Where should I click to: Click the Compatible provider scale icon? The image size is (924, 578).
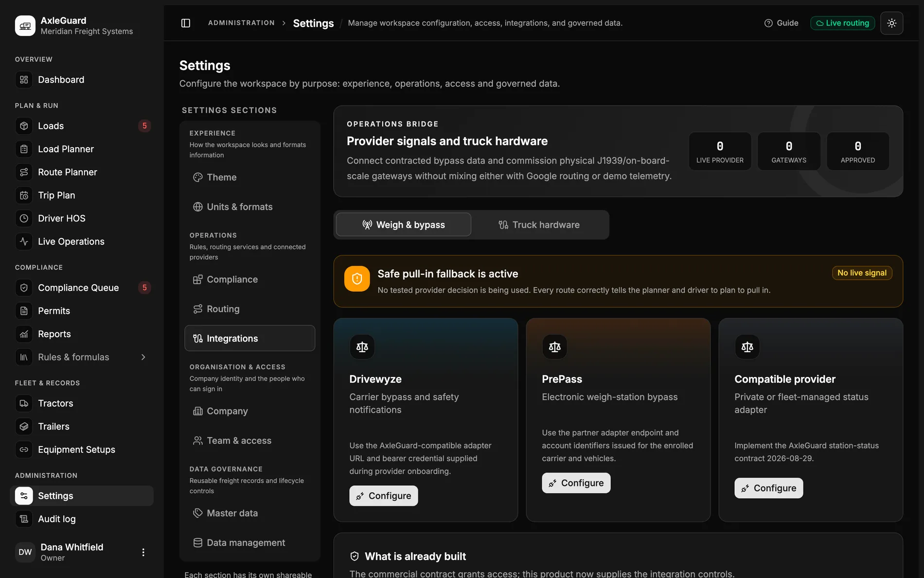[x=747, y=347]
